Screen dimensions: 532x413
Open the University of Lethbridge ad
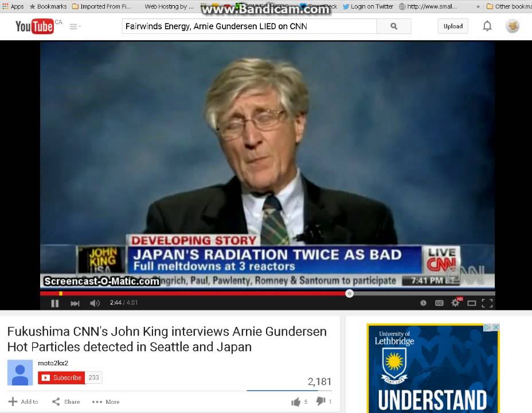[x=433, y=368]
